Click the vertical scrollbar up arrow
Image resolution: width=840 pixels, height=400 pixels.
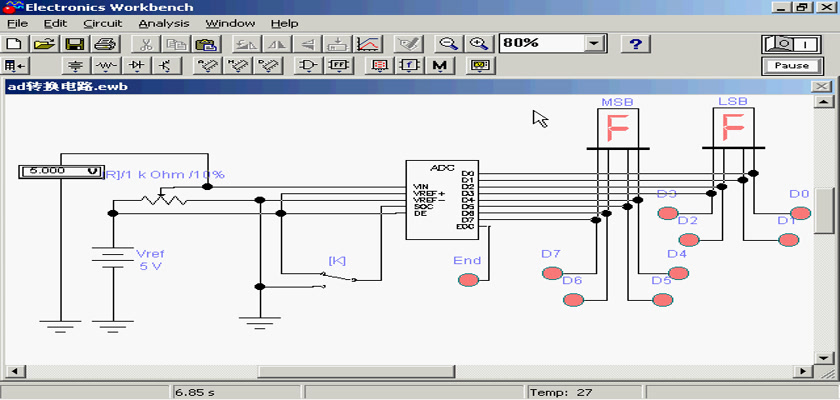click(x=823, y=102)
